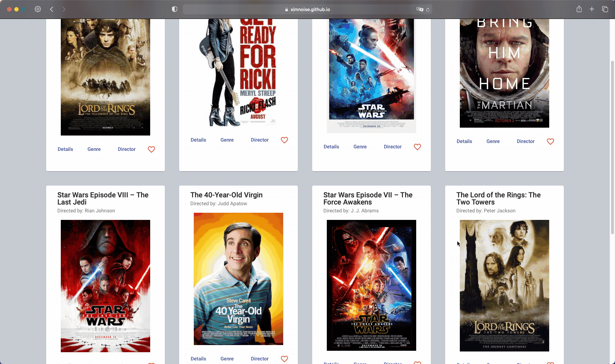Screen dimensions: 615x364
Task: Click The Force Awakens movie poster
Action: (x=371, y=285)
